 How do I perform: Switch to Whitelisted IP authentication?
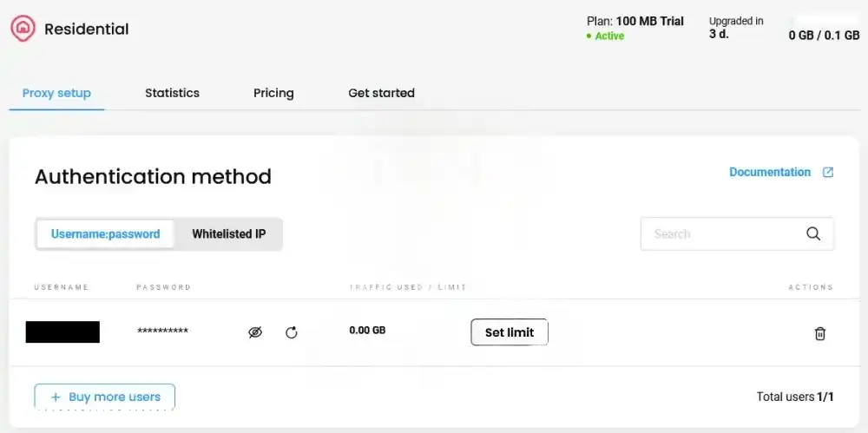[229, 234]
